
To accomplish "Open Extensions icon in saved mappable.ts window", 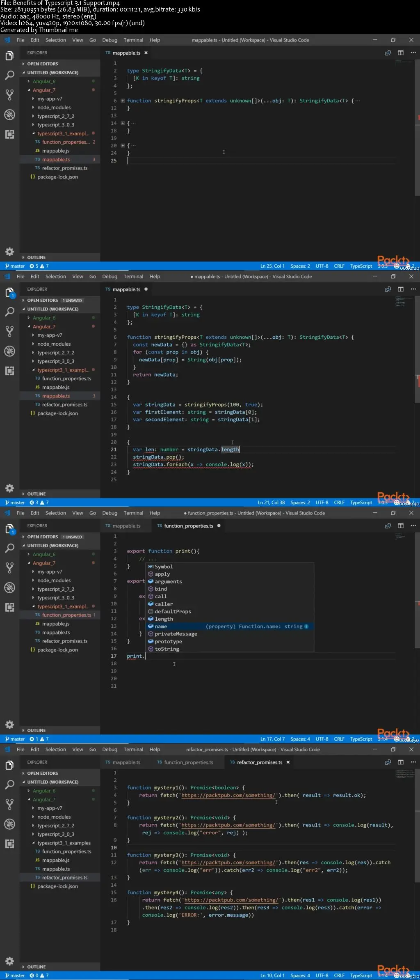I will tap(9, 134).
